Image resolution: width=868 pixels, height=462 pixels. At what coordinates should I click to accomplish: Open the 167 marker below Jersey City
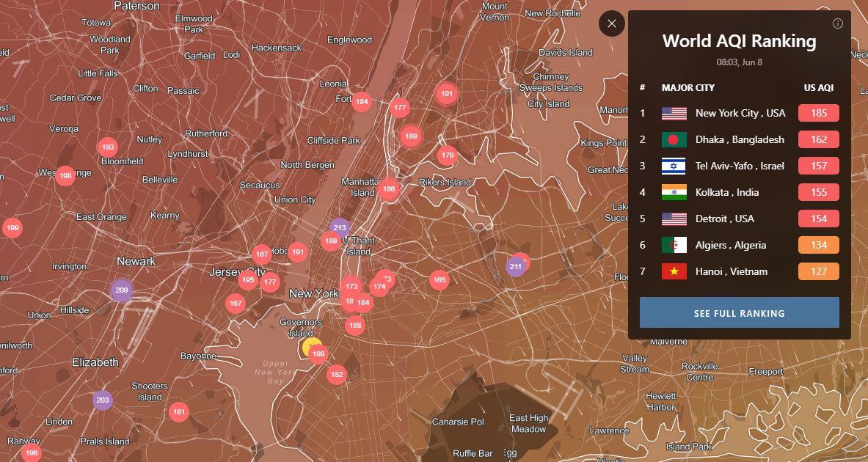pos(235,304)
